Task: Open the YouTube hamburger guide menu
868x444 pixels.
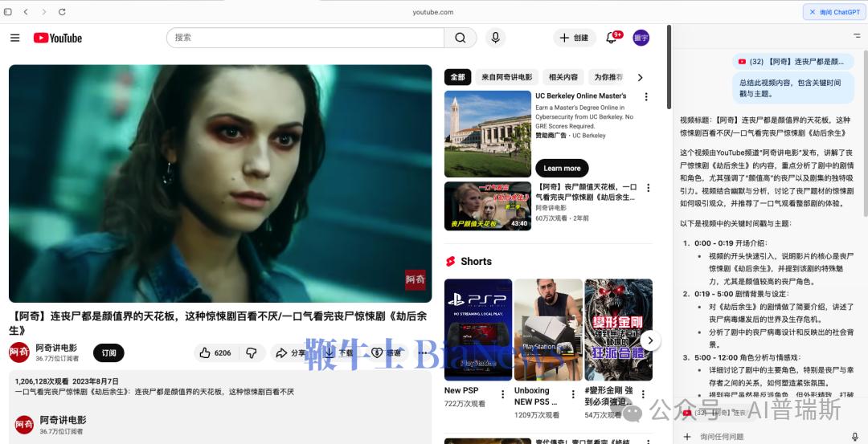Action: (x=15, y=38)
